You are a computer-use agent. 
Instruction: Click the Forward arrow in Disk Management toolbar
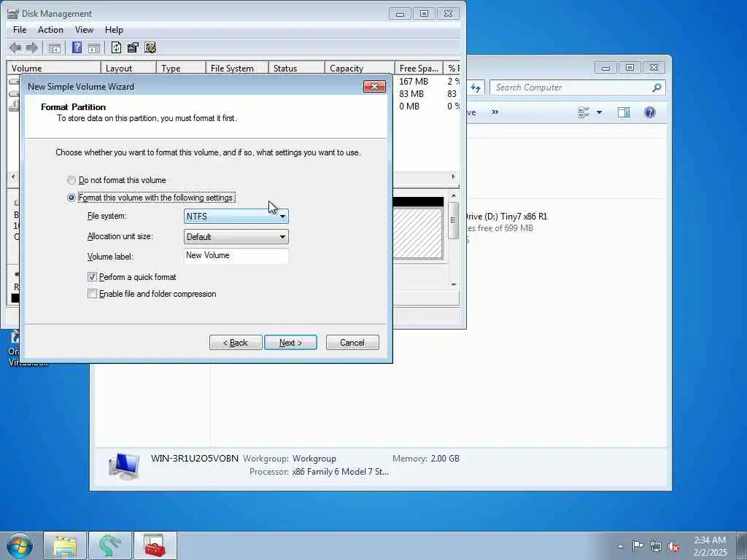(32, 47)
